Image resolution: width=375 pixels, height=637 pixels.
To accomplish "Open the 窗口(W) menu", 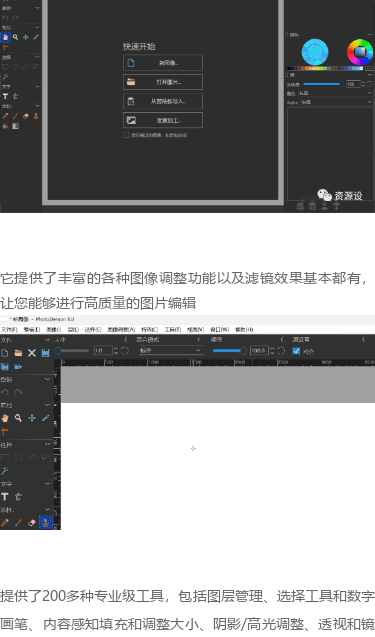I will [x=219, y=329].
